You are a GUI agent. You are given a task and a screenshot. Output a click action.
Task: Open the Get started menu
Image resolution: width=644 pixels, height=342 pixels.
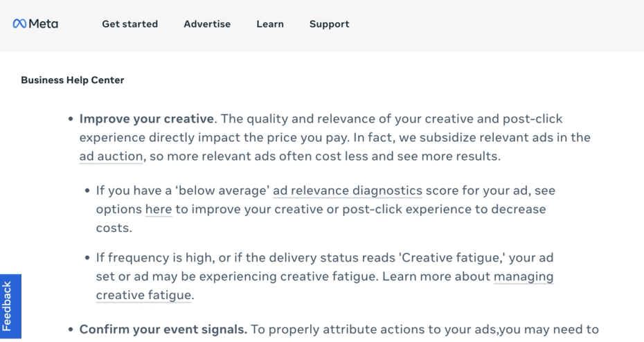point(129,24)
